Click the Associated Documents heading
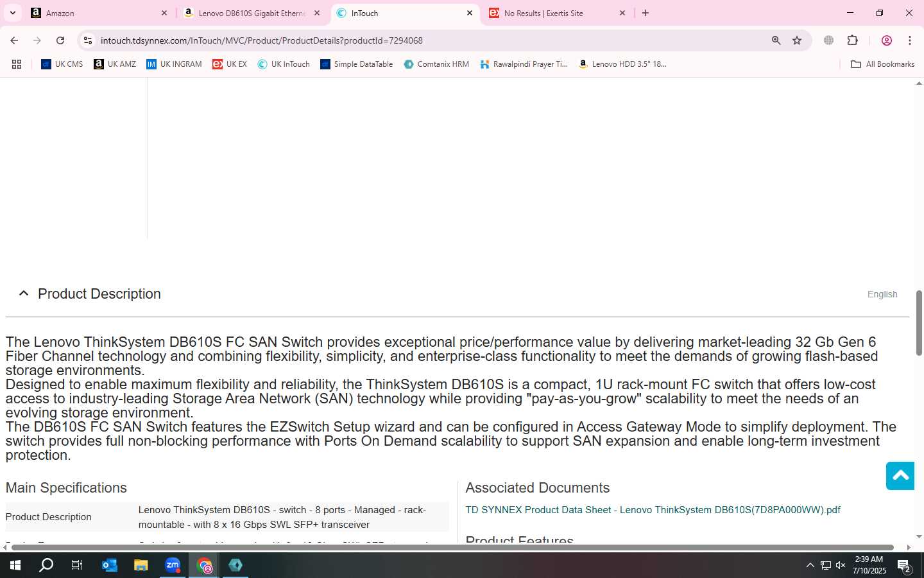The height and width of the screenshot is (578, 924). pos(537,488)
